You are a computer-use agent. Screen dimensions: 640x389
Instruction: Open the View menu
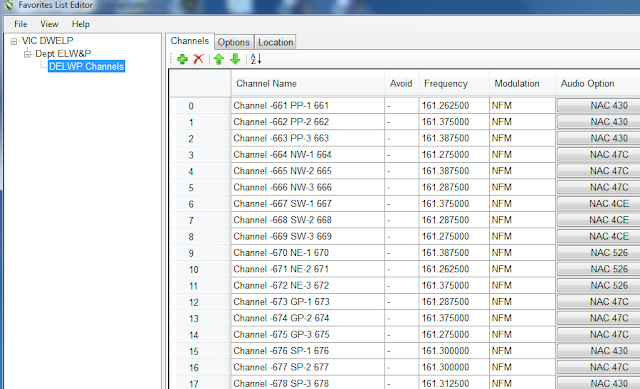pos(49,24)
